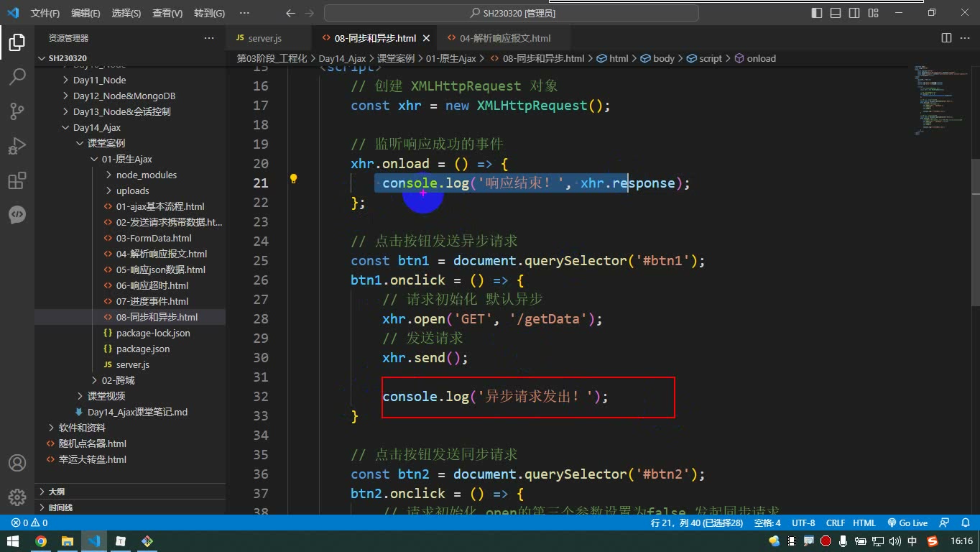Expand the 02-跨域 folder
This screenshot has width=980, height=552.
(x=118, y=380)
